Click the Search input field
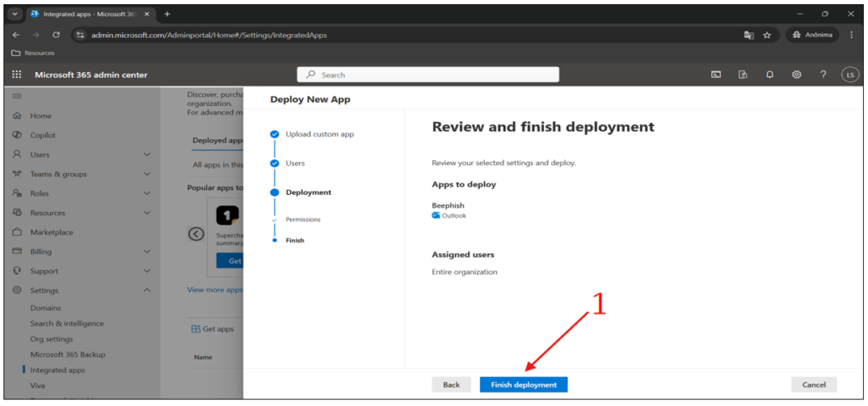This screenshot has height=406, width=868. [428, 75]
